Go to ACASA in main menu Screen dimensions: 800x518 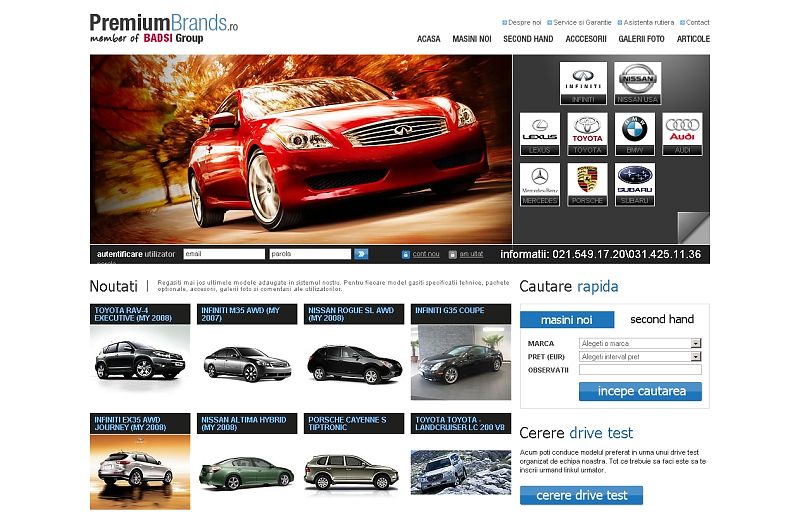click(429, 39)
